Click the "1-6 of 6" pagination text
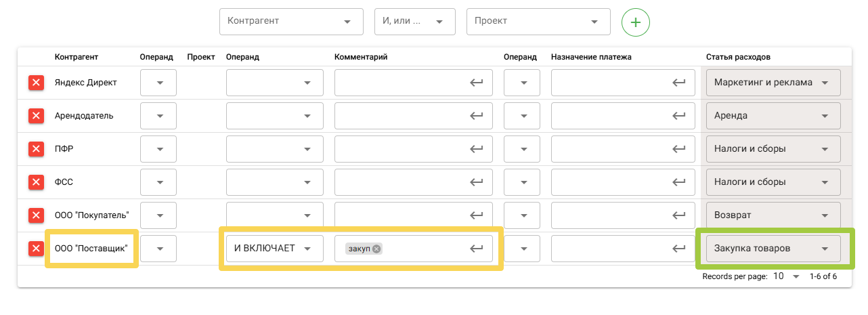This screenshot has height=315, width=868. tap(823, 276)
